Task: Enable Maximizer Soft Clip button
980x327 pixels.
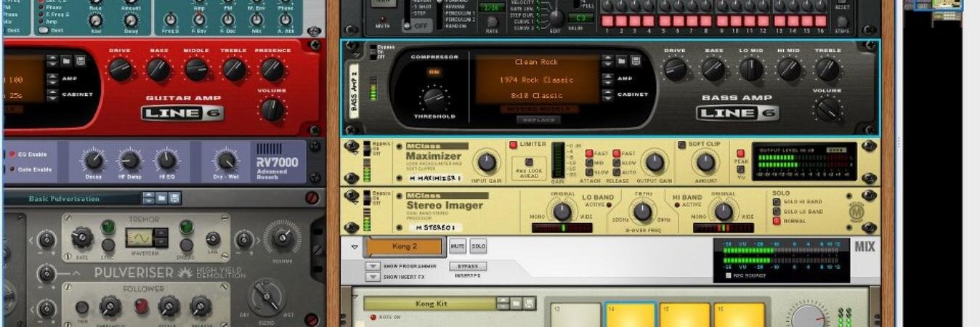Action: click(x=681, y=145)
